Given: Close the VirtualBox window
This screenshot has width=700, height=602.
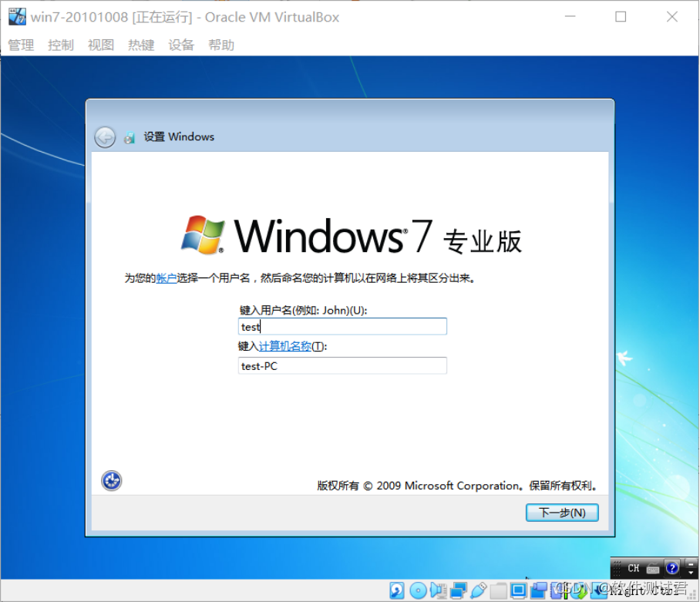Looking at the screenshot, I should tap(672, 16).
